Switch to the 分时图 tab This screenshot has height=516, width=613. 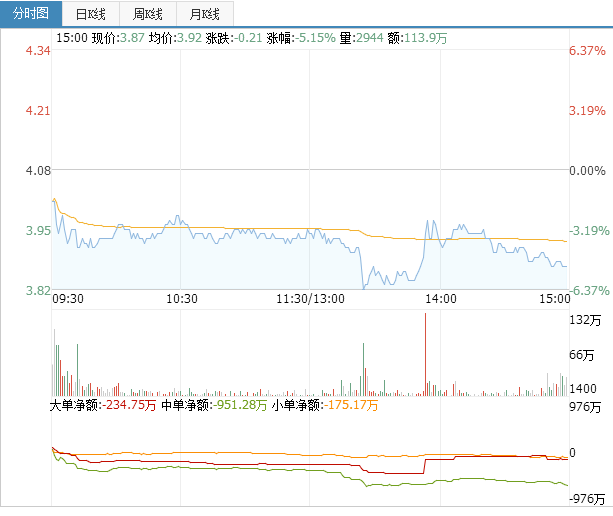(31, 14)
